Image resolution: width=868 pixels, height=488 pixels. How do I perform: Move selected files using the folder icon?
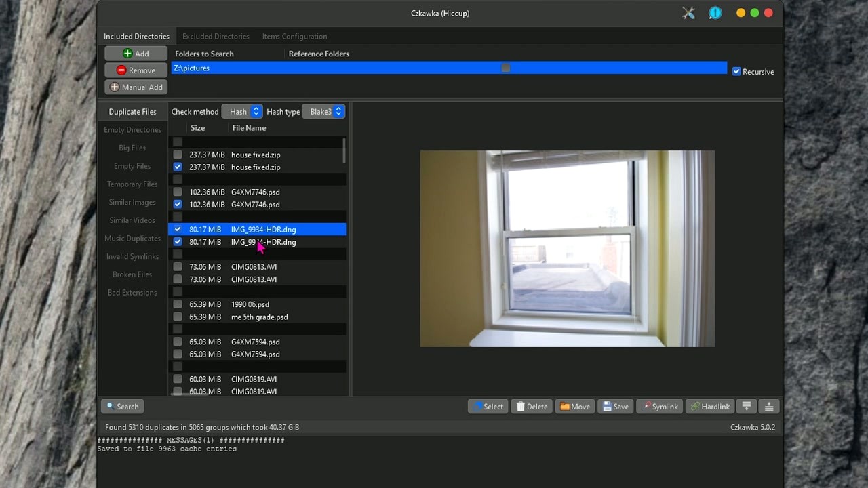coord(574,406)
